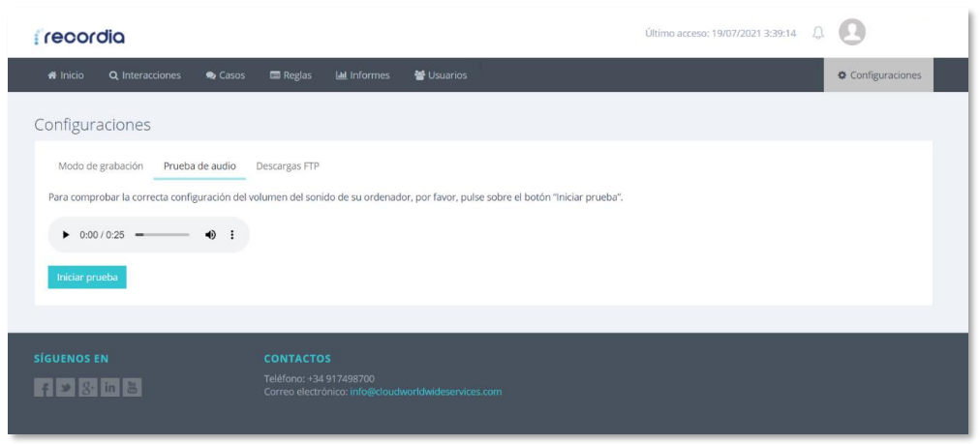Click the Teléfono +34 917498700 text
The height and width of the screenshot is (444, 980).
320,378
